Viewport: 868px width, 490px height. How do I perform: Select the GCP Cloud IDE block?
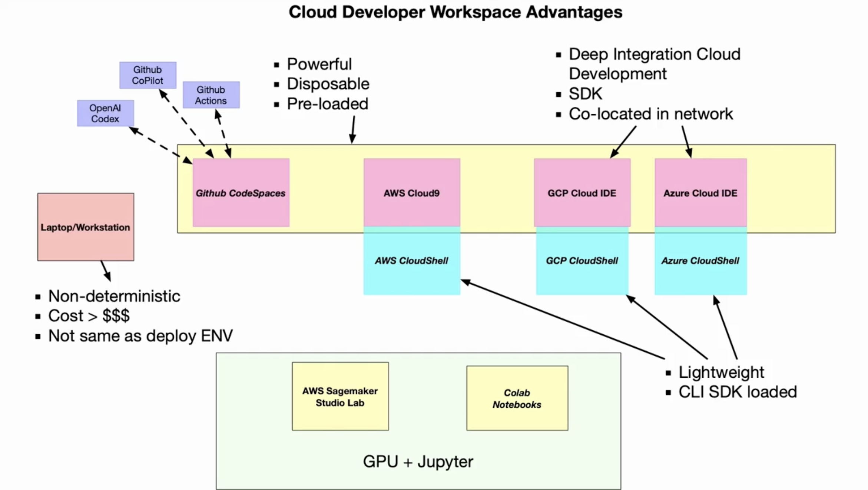pyautogui.click(x=582, y=193)
